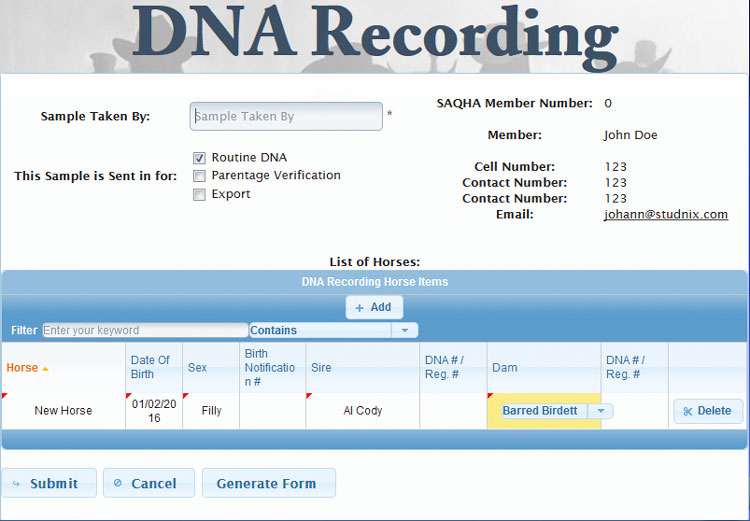Image resolution: width=750 pixels, height=521 pixels.
Task: Click the Submit button
Action: (x=49, y=483)
